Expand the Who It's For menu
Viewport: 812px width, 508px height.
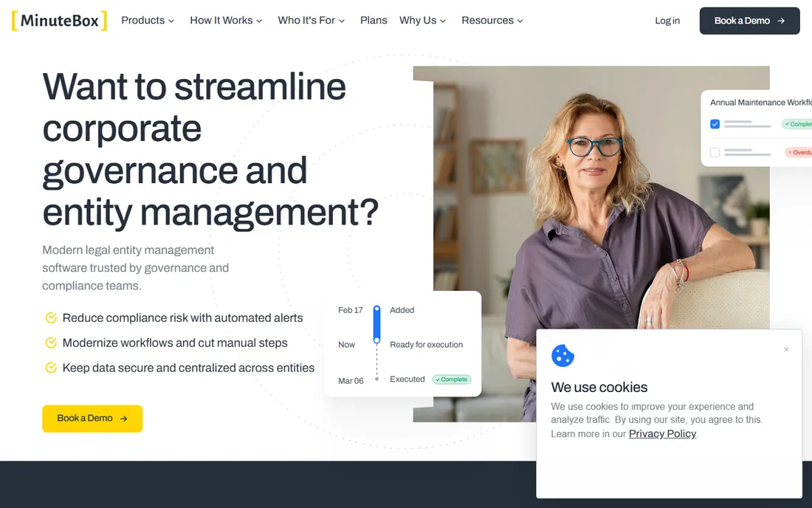click(x=312, y=21)
